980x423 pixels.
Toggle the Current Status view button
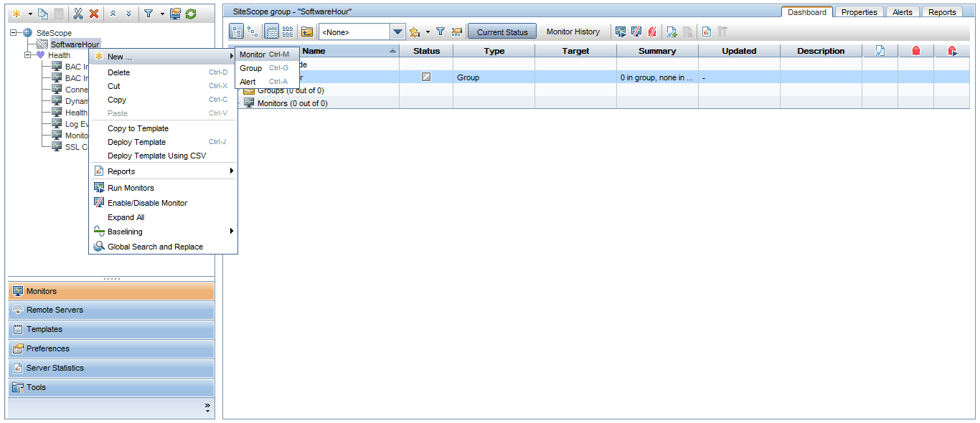coord(502,32)
